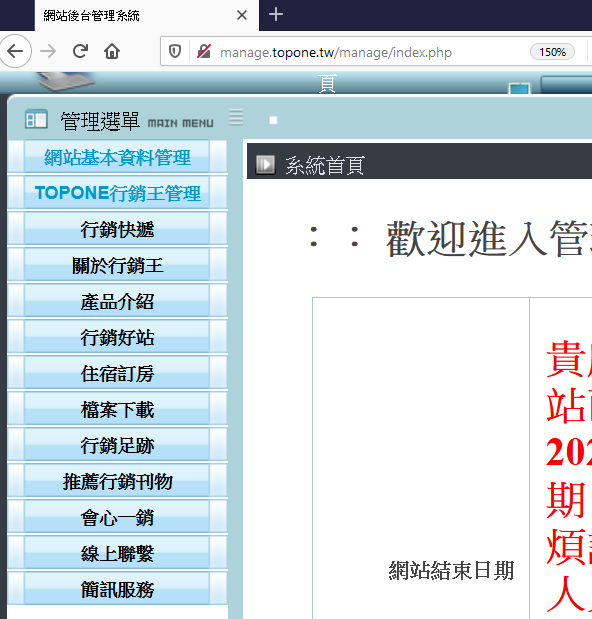Click the main menu panel icon
Image resolution: width=592 pixels, height=619 pixels.
click(36, 119)
